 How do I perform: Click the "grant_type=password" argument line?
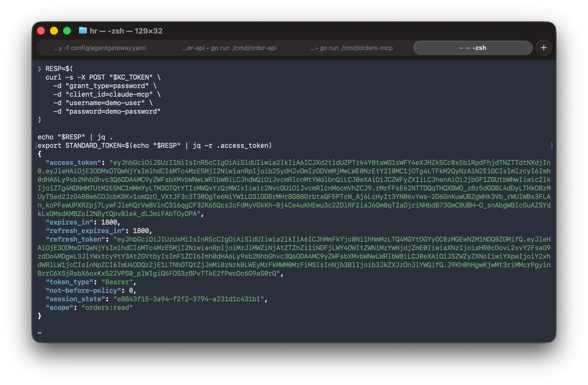click(x=105, y=86)
